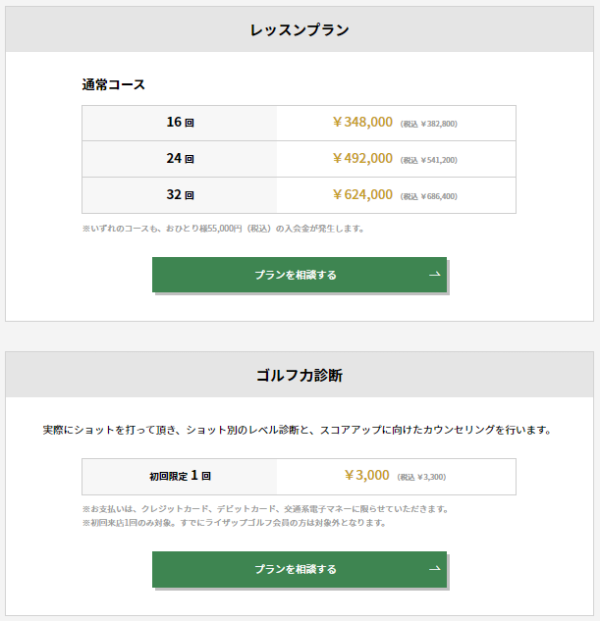Screen dimensions: 600x621
Task: Select the 24回 course row
Action: 299,159
